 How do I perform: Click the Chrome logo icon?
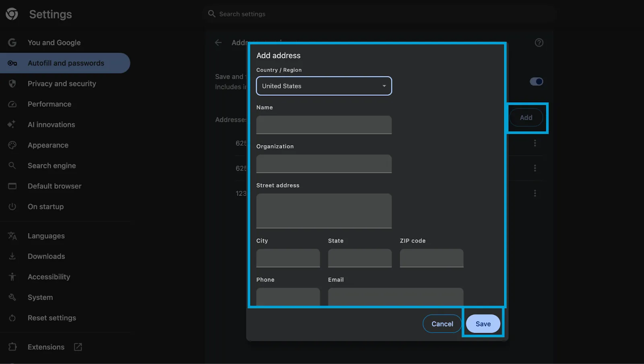[x=12, y=14]
